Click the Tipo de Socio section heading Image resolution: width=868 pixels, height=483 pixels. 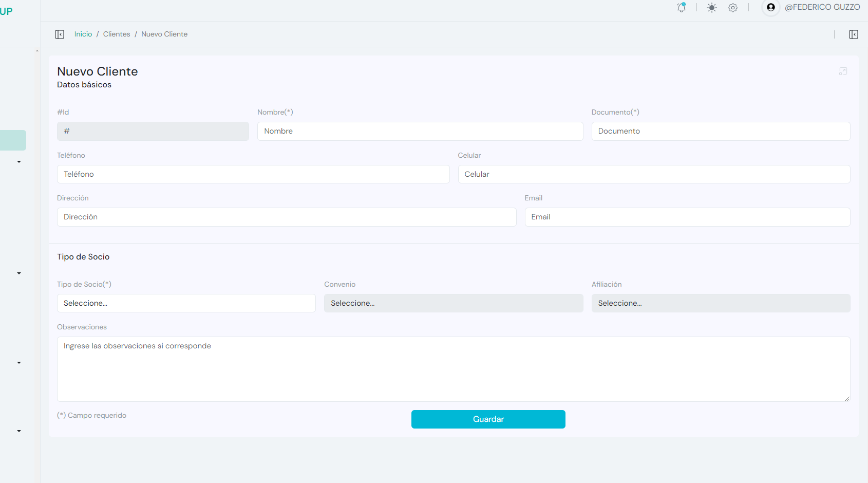[x=83, y=257]
